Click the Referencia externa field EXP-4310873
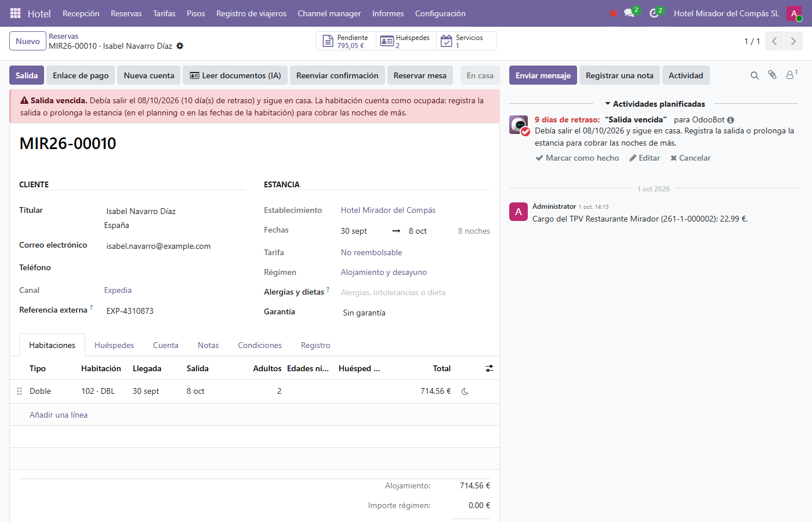 coord(174,311)
